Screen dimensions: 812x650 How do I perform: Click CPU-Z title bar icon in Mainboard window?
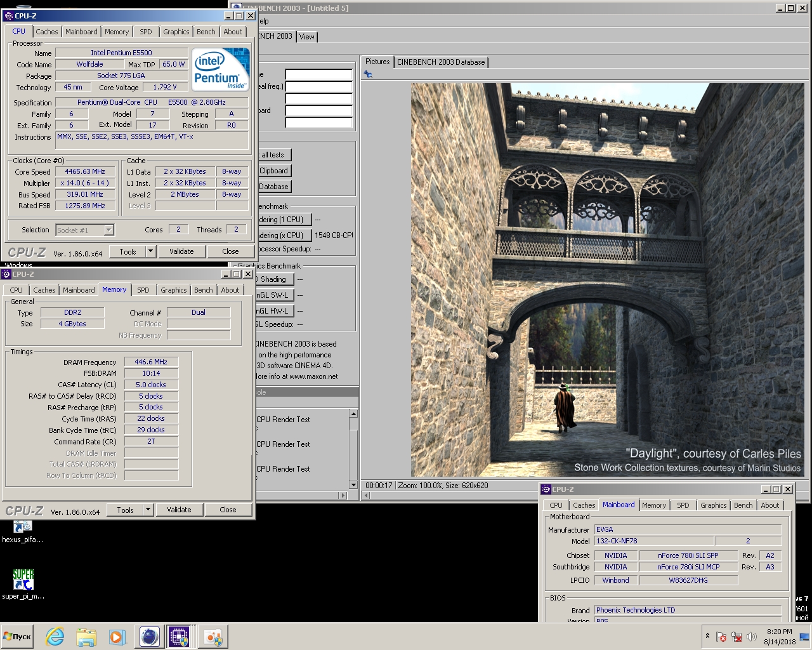coord(546,489)
